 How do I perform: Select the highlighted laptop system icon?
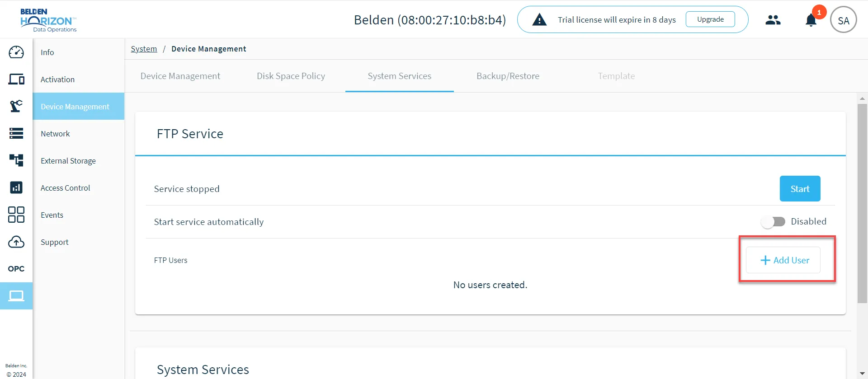click(16, 296)
